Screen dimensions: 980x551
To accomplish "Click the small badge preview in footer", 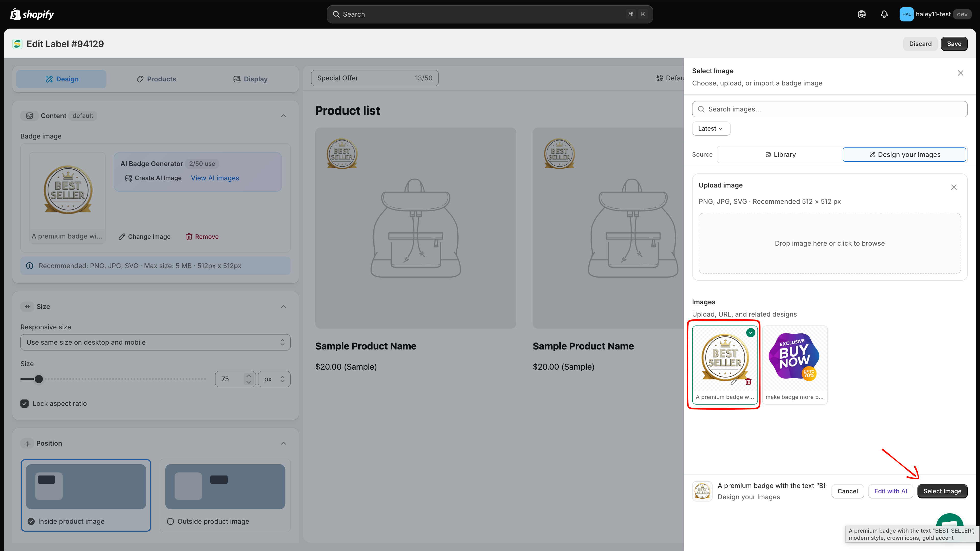I will (x=702, y=491).
